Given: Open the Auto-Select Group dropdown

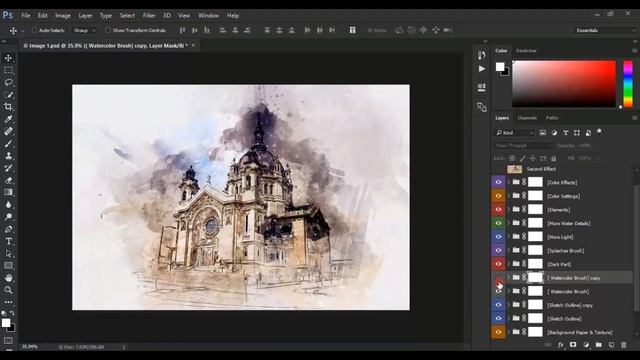Looking at the screenshot, I should pyautogui.click(x=84, y=30).
